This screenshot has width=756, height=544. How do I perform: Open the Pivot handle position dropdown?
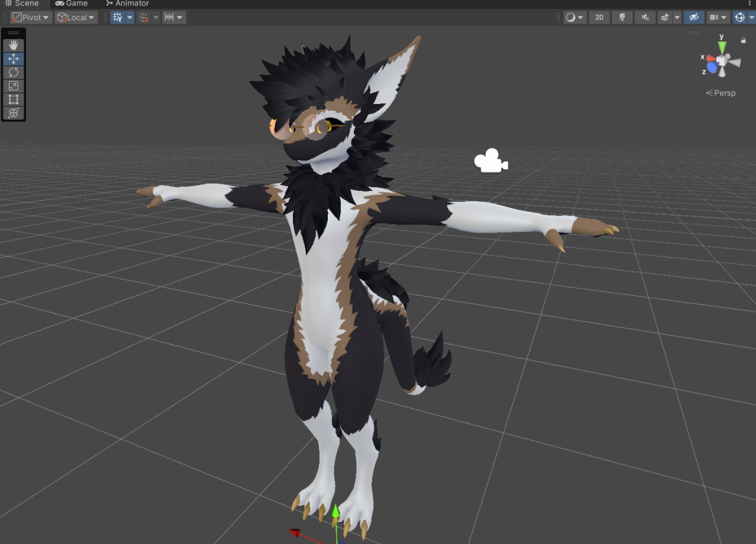[x=31, y=17]
